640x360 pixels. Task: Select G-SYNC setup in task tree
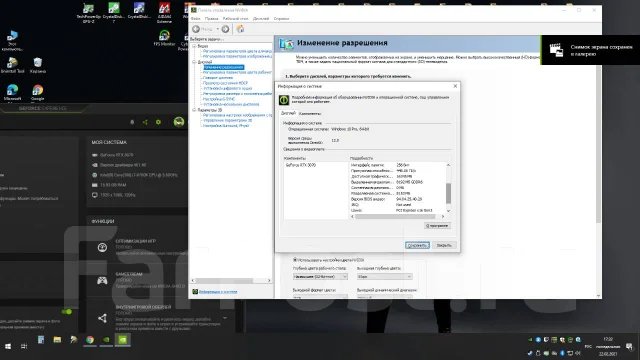coord(219,99)
